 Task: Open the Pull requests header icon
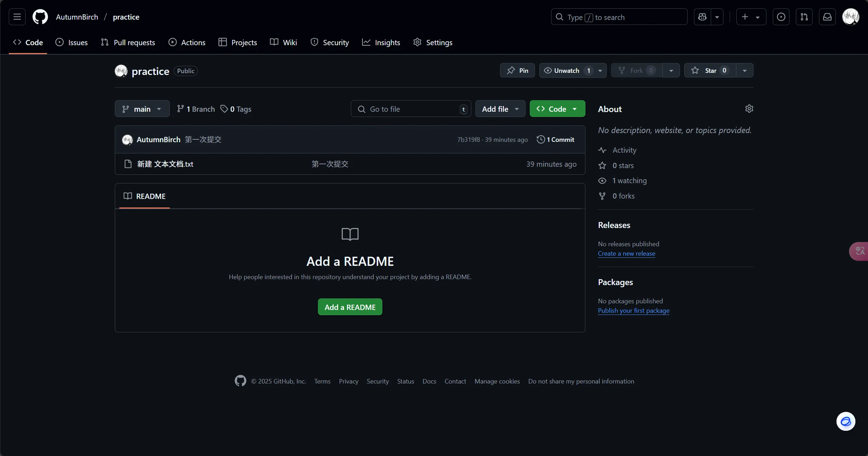pos(804,17)
